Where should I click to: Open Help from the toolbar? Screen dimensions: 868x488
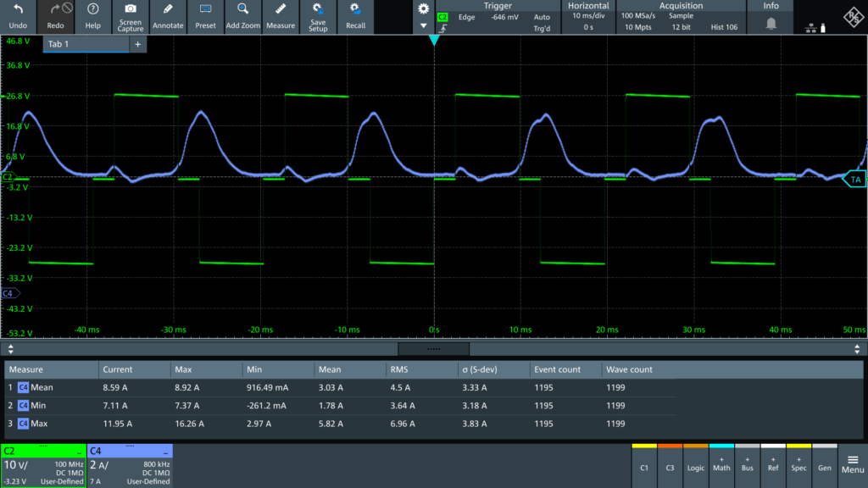(92, 8)
